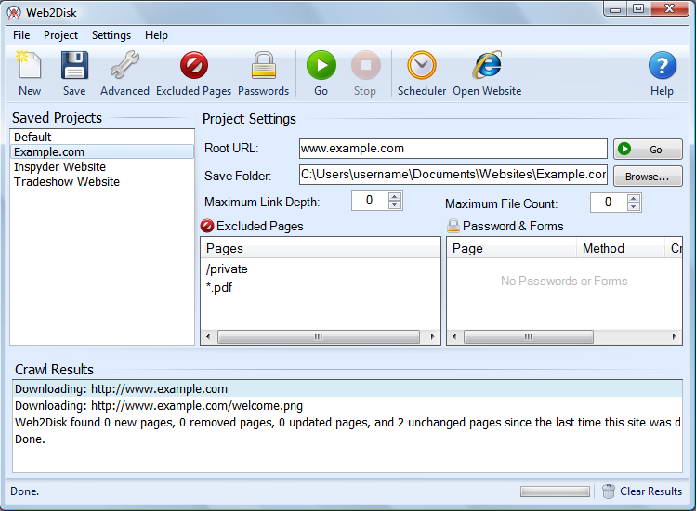Image resolution: width=697 pixels, height=511 pixels.
Task: Open the Project menu
Action: click(60, 35)
